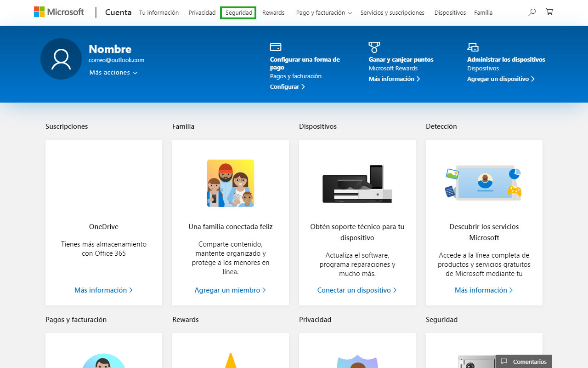The height and width of the screenshot is (368, 588).
Task: Click the correo@outlook.com email address
Action: pyautogui.click(x=117, y=60)
